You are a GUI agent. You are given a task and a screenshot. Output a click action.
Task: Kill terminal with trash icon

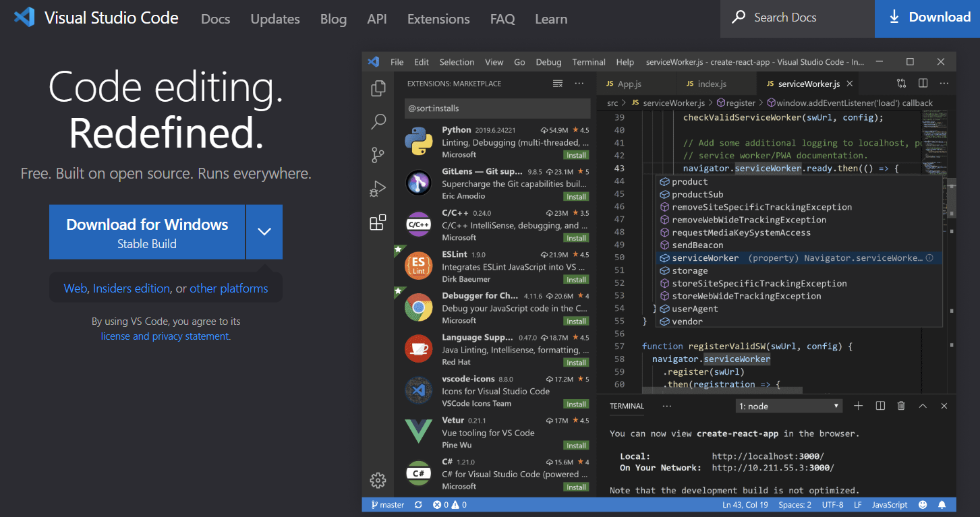click(901, 406)
